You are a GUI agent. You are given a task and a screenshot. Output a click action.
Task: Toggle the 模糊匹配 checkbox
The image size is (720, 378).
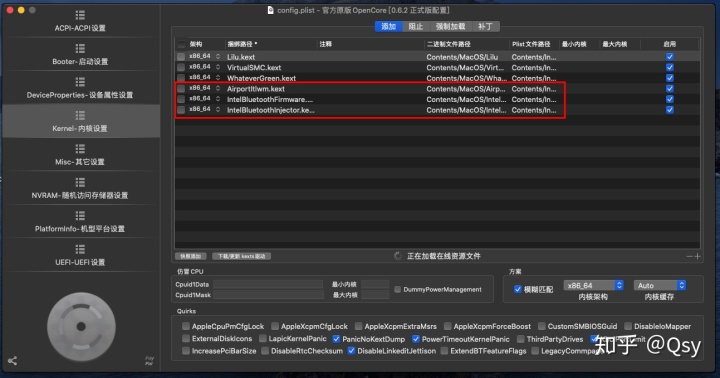tap(518, 289)
